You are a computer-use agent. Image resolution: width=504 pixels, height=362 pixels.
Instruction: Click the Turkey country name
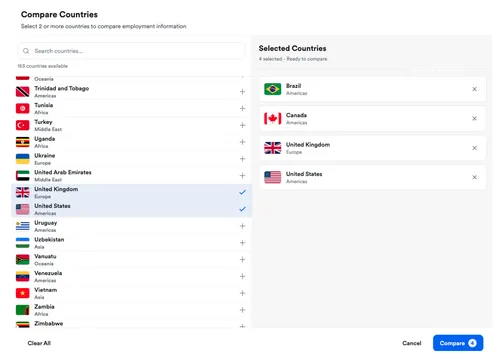click(x=43, y=122)
